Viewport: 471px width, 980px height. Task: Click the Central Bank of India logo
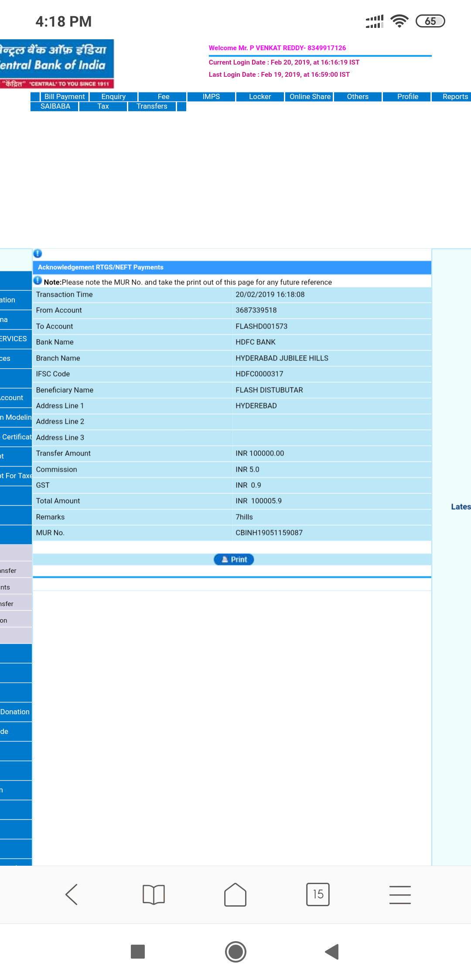coord(57,64)
